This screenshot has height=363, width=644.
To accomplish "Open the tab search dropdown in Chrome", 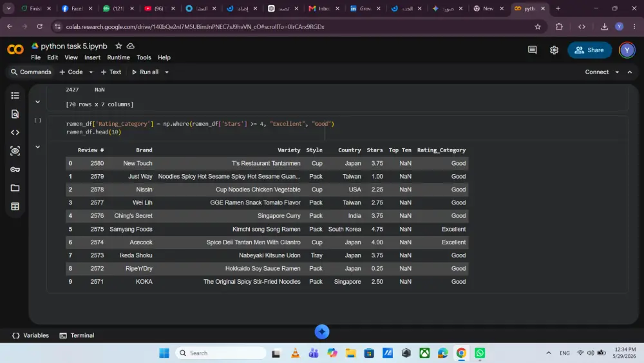I will 8,8.
